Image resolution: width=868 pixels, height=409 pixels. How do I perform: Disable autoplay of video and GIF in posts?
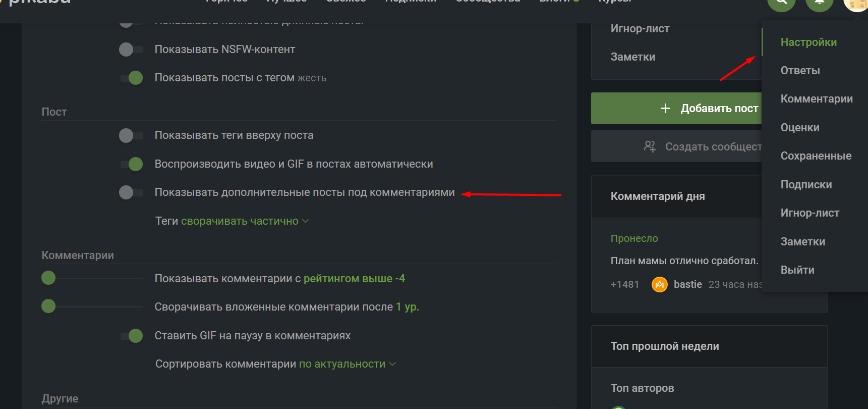131,164
